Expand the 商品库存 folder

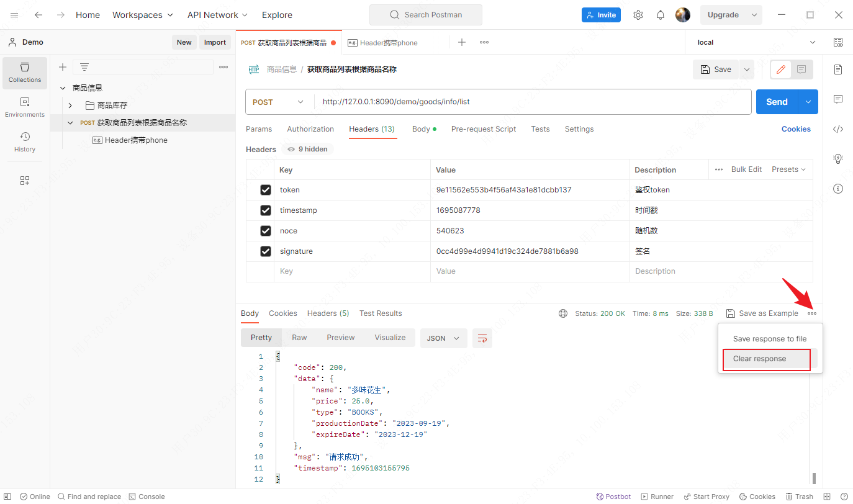pos(70,106)
